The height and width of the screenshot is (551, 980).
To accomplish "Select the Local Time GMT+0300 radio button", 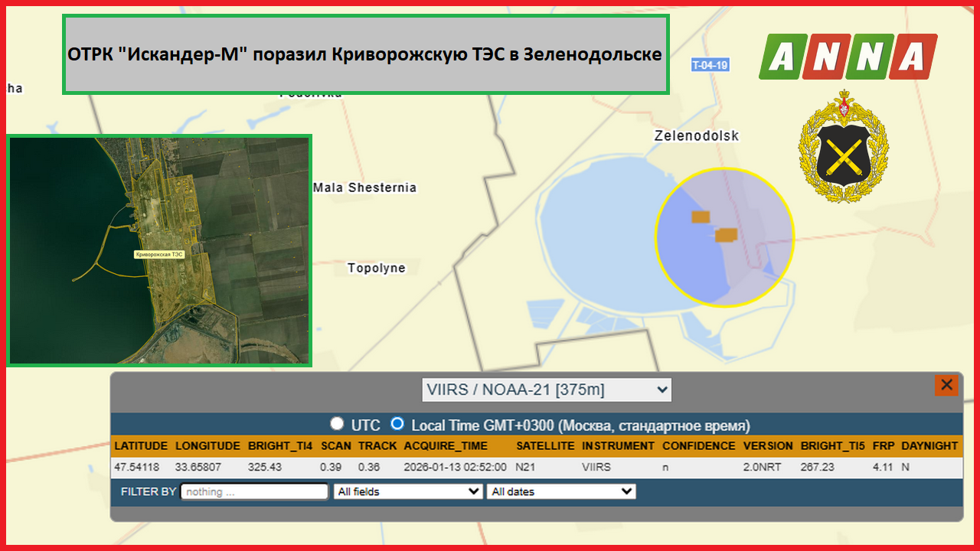I will 397,424.
